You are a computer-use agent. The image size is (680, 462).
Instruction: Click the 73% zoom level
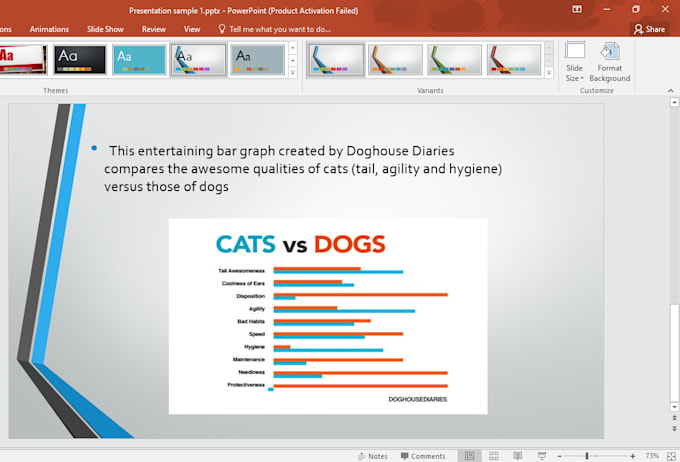(x=652, y=456)
